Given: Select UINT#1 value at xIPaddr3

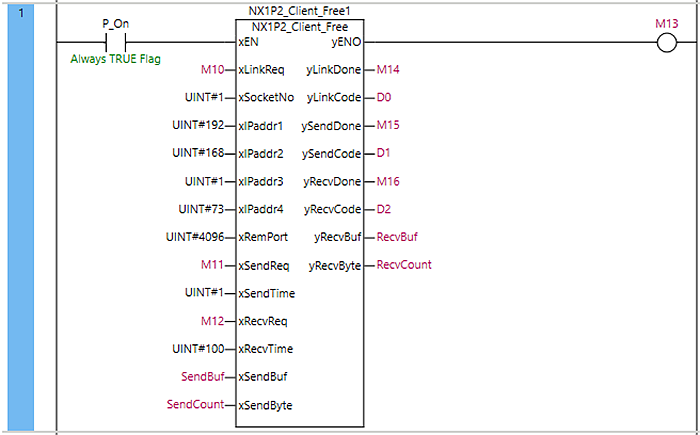Looking at the screenshot, I should click(x=204, y=181).
